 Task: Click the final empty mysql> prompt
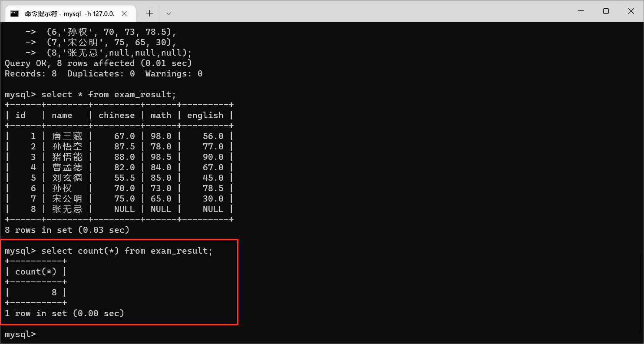tap(20, 334)
